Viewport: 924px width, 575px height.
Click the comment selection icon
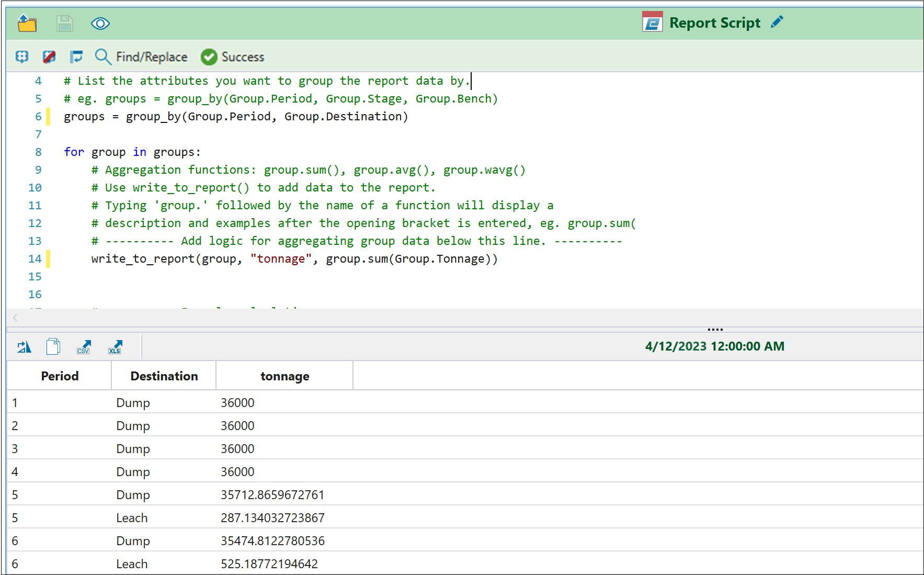tap(22, 57)
